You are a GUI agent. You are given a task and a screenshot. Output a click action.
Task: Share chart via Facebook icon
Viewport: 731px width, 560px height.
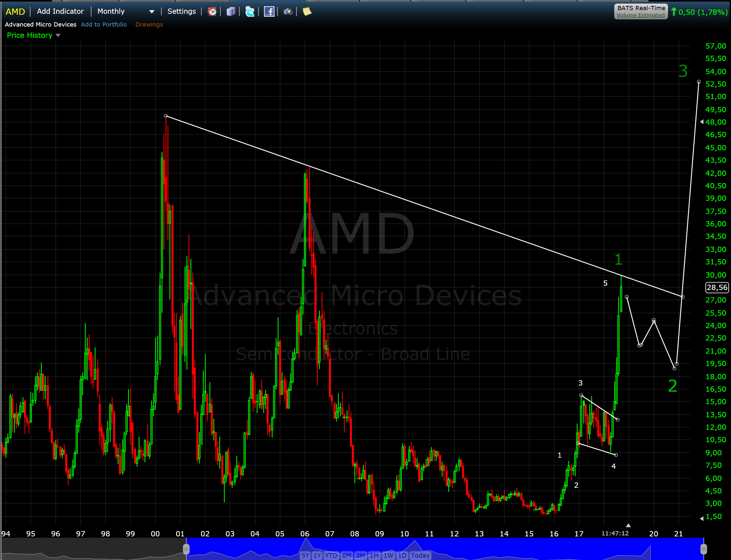269,12
